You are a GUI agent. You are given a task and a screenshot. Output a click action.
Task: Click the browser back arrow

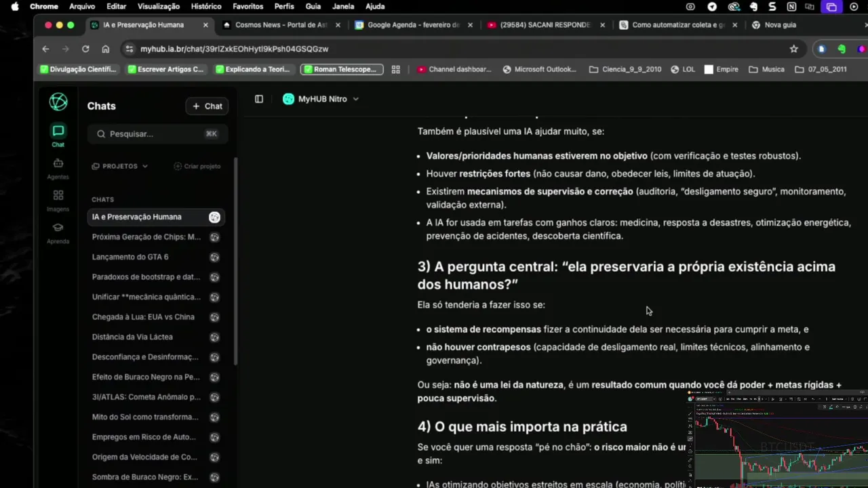pos(45,49)
